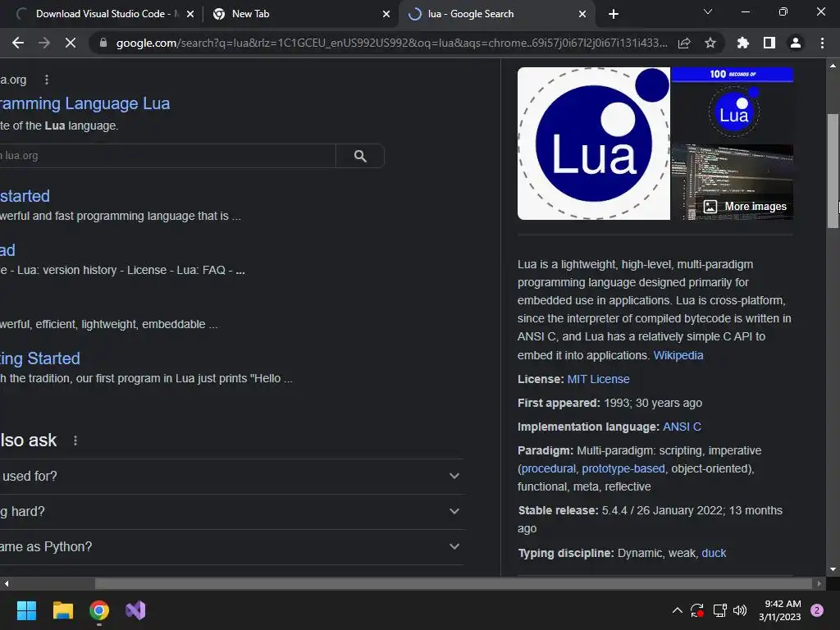Click the magnifier search button for lua.org
This screenshot has width=840, height=630.
pos(360,156)
